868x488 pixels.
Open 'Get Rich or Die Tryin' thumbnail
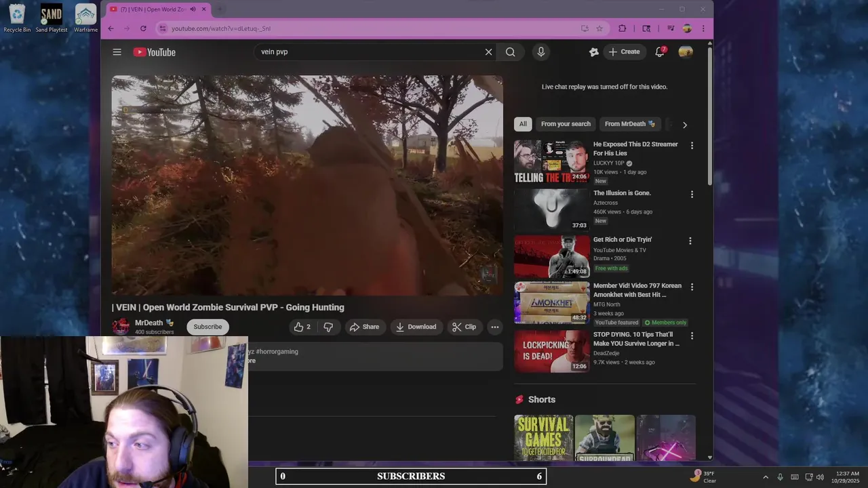(x=551, y=256)
